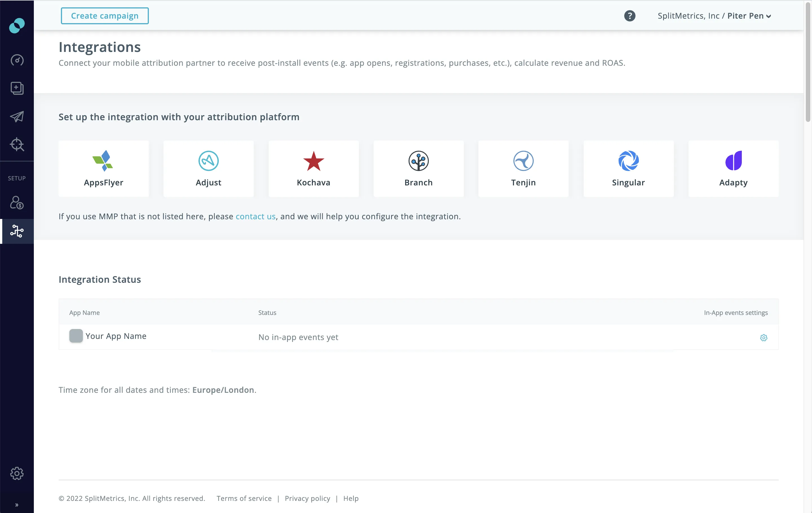The image size is (812, 513).
Task: Expand the sidebar with double chevron
Action: point(17,505)
